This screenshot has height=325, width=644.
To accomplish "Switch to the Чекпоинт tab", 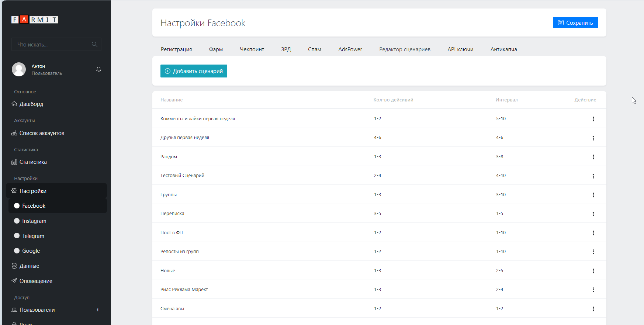I will pos(252,49).
